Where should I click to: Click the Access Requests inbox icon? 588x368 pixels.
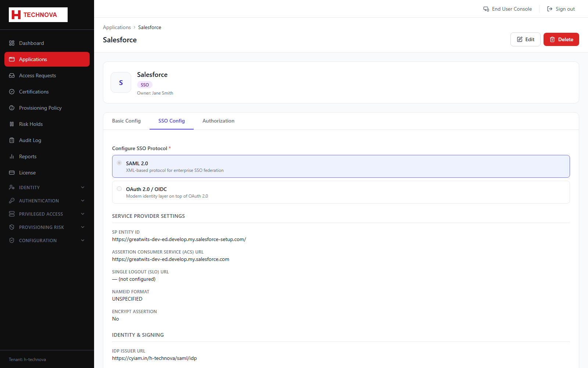[12, 75]
